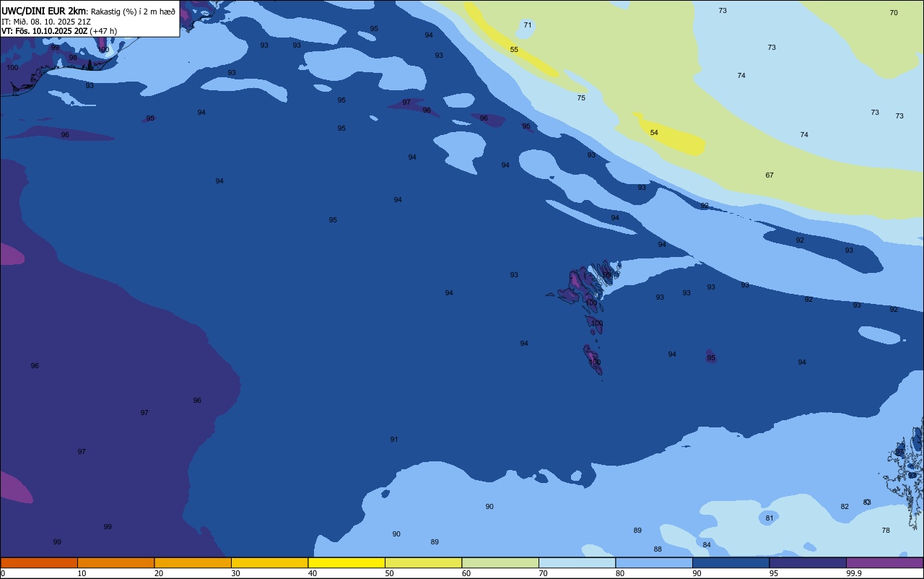Click the 10–20 orange legend segment
This screenshot has width=924, height=579.
pyautogui.click(x=115, y=562)
